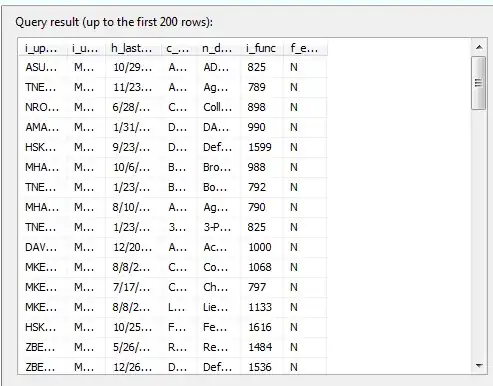The image size is (493, 386).
Task: Select the Bo... cell
Action: point(218,187)
